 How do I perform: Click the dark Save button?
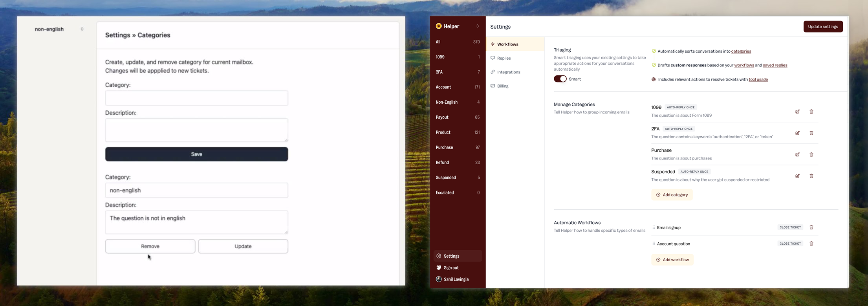196,154
